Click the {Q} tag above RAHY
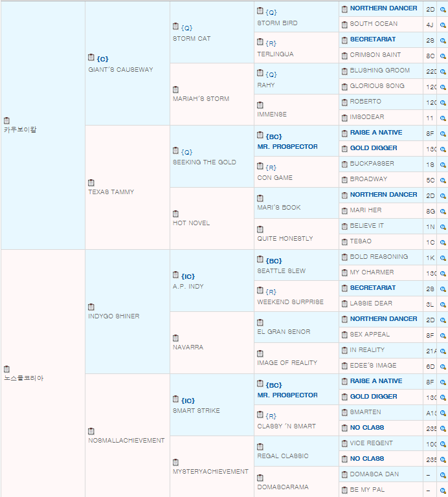The image size is (448, 497). (x=271, y=74)
